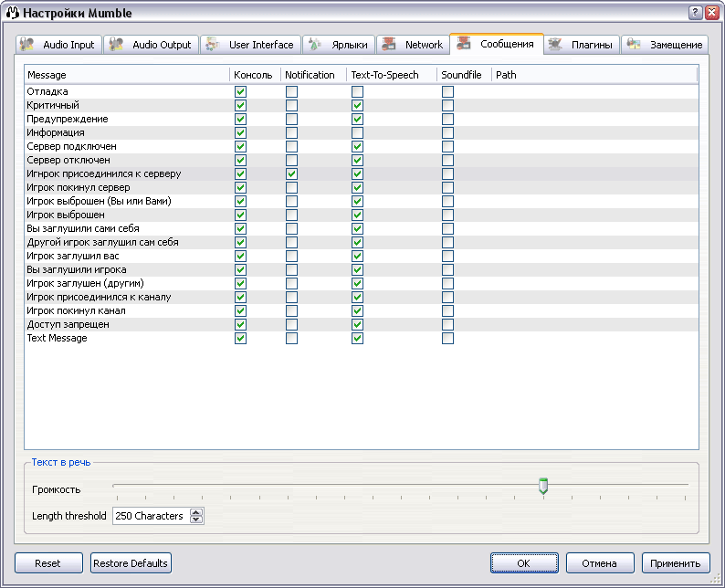Image resolution: width=725 pixels, height=588 pixels.
Task: Click the Audio Input tab microphone icon
Action: coord(27,45)
